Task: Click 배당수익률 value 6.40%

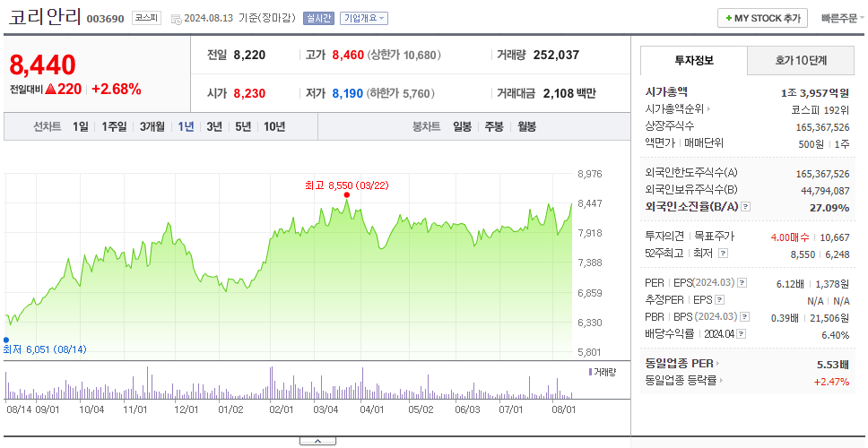Action: coord(836,335)
